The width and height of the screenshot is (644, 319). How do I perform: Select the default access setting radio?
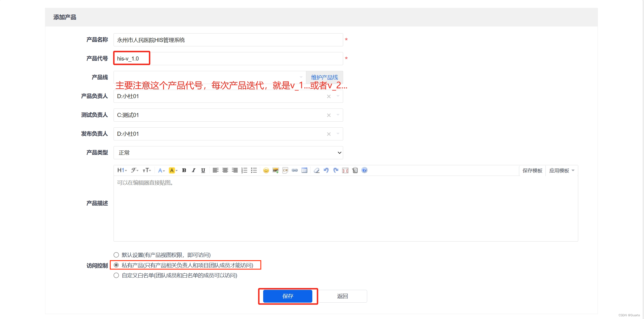click(x=116, y=255)
